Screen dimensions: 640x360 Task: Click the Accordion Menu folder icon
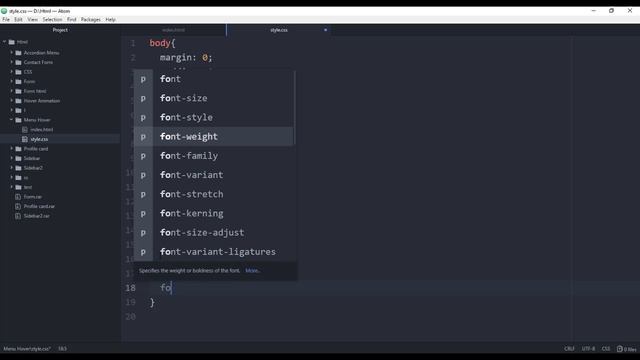point(18,53)
